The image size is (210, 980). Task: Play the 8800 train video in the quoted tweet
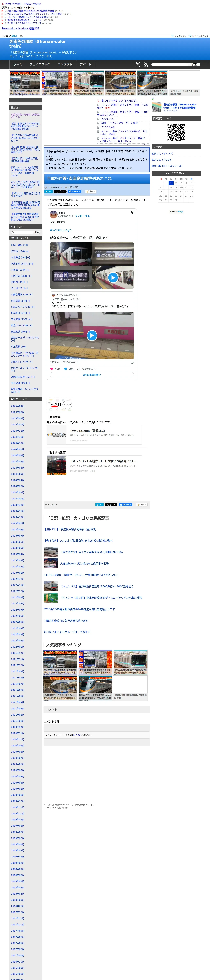click(92, 335)
